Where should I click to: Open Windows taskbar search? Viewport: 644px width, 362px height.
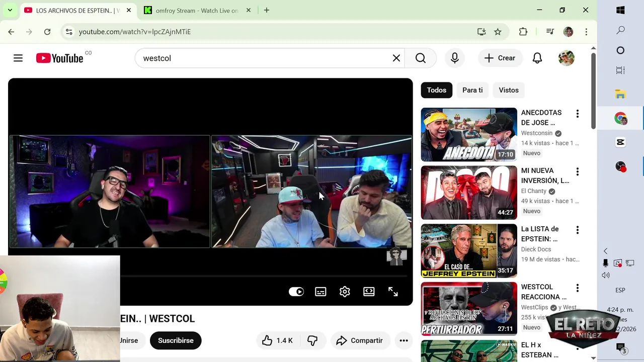click(x=620, y=30)
